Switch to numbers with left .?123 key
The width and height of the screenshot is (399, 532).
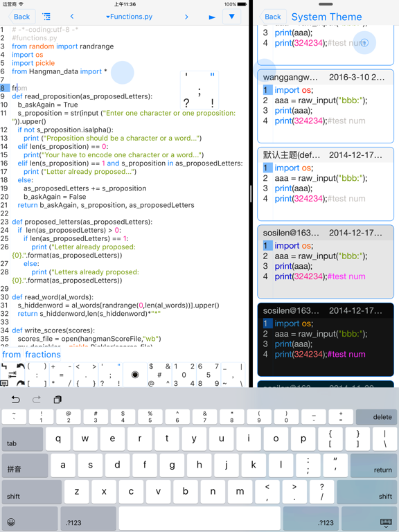click(88, 519)
